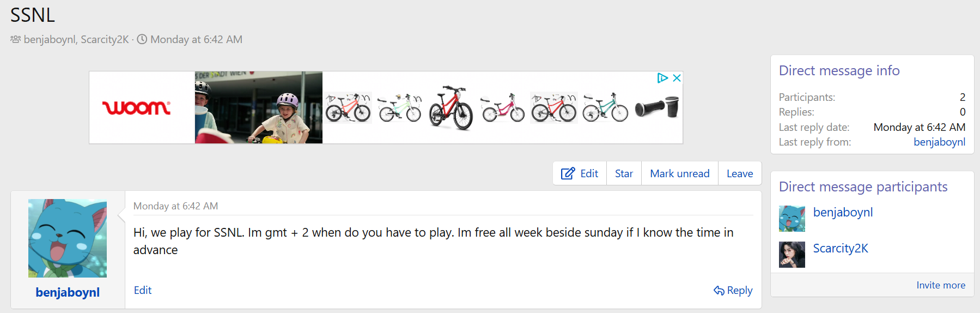Click the kids cycling photo in ad
The height and width of the screenshot is (313, 980).
258,107
